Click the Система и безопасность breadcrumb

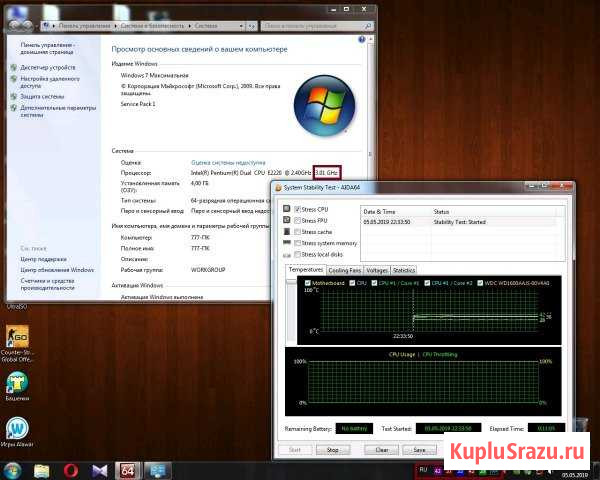pyautogui.click(x=152, y=26)
